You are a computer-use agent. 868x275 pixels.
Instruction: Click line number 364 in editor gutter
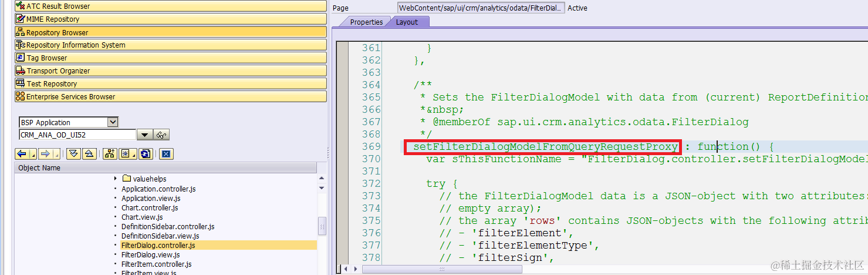[x=371, y=85]
